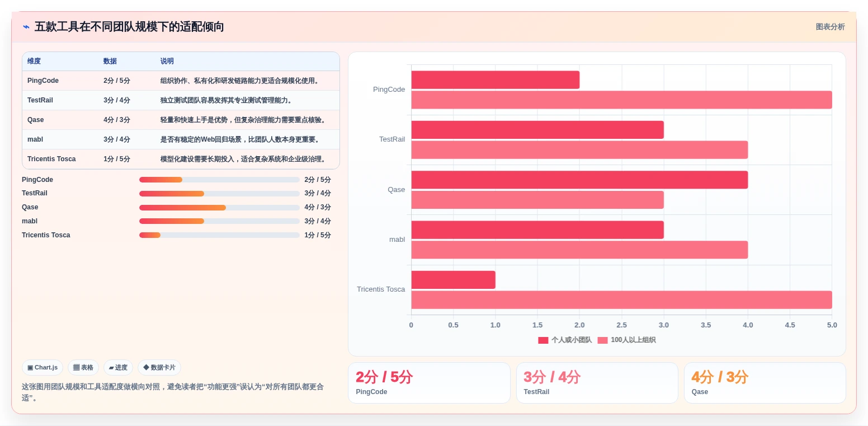Click the Tricentis Tosca table row name
868x426 pixels.
[51, 159]
